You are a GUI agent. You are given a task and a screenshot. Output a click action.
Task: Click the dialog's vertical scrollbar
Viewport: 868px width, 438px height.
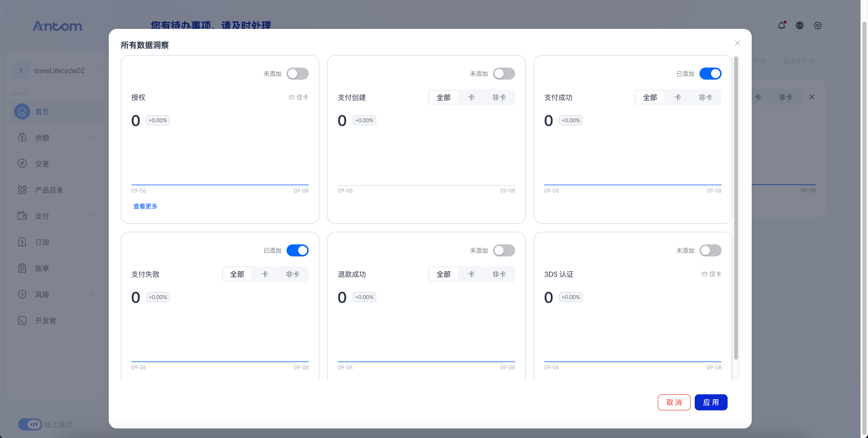click(x=736, y=208)
